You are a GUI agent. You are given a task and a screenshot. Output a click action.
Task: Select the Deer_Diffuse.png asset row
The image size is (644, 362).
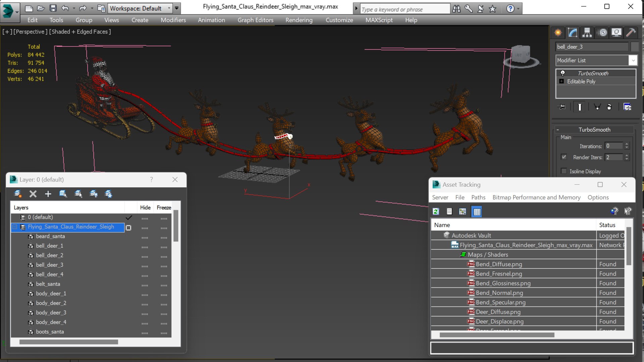[x=528, y=312]
